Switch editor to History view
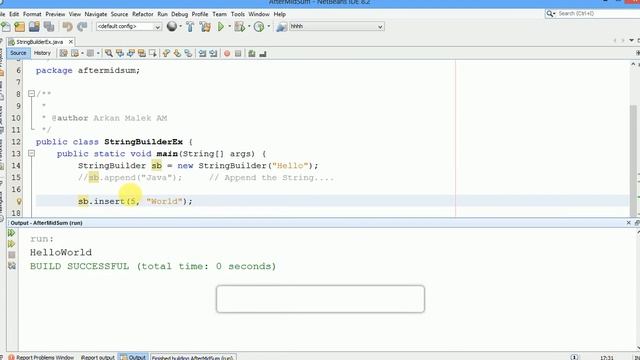640x360 pixels. point(42,53)
